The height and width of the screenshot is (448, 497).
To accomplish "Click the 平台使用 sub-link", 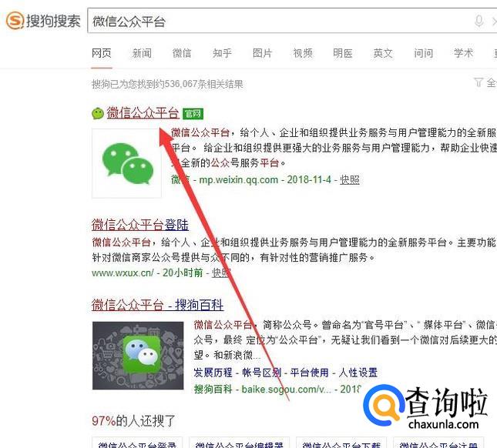I will (309, 373).
